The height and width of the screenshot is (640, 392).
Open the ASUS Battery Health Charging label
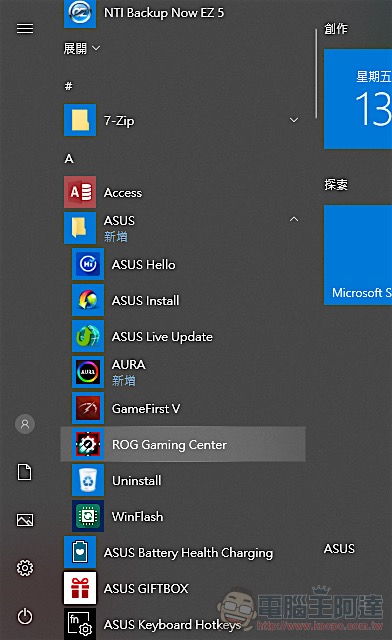point(188,553)
